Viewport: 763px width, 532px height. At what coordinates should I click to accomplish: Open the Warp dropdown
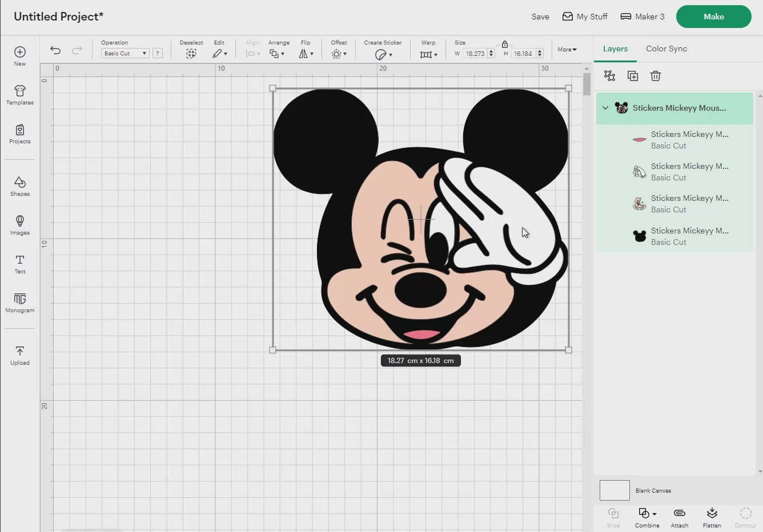click(428, 54)
